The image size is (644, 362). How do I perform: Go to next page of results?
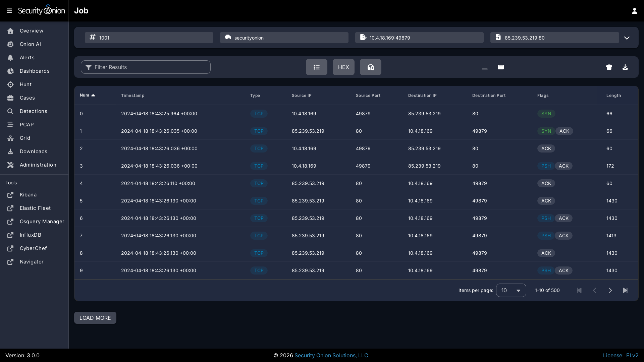click(610, 290)
